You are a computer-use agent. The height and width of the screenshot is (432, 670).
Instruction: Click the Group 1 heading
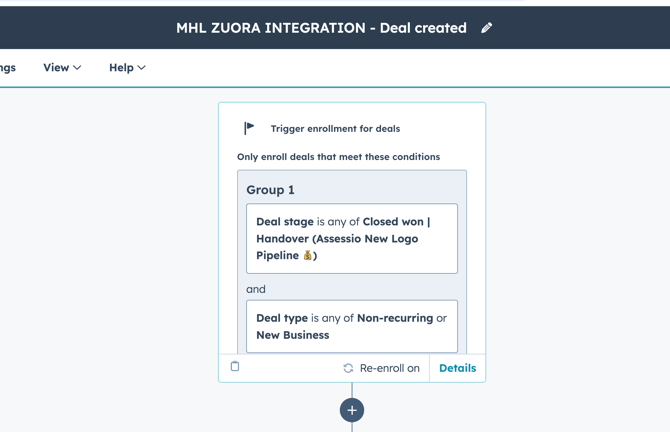(x=271, y=190)
